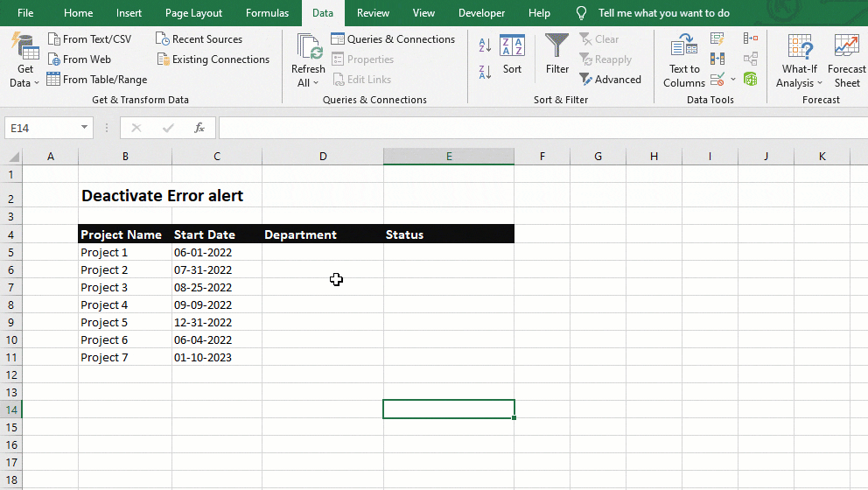Image resolution: width=868 pixels, height=490 pixels.
Task: Open Manage Data Model
Action: (x=751, y=79)
